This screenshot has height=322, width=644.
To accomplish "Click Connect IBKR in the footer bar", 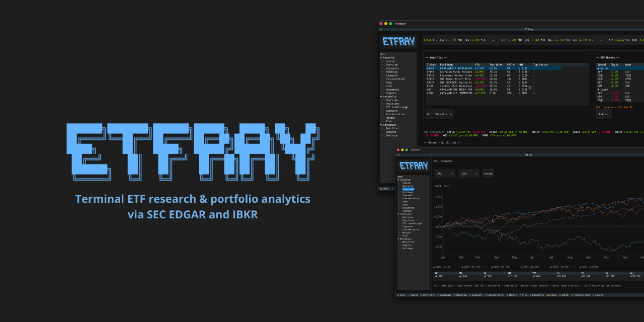I will (581, 295).
